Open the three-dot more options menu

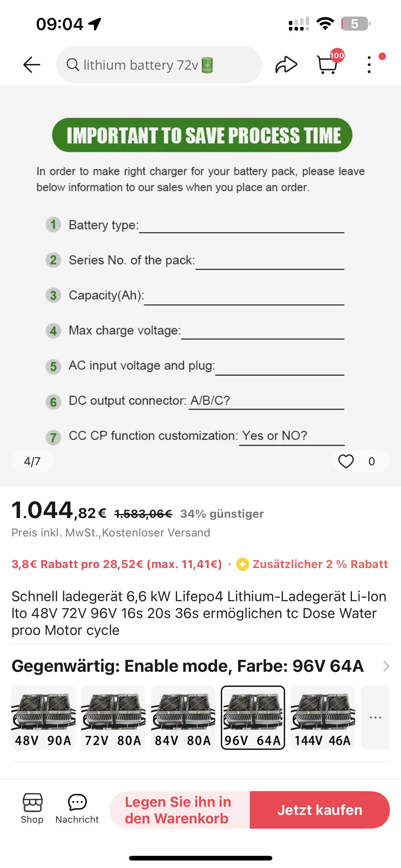[369, 65]
